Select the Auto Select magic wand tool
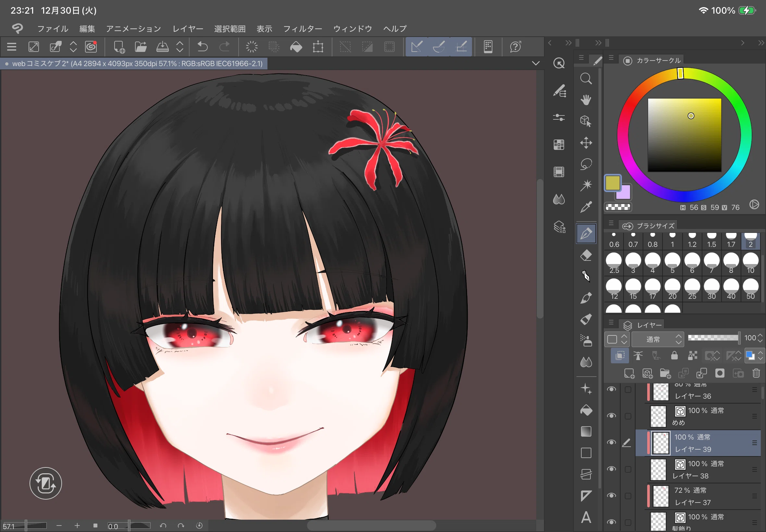Screen dimensions: 766x532 (x=586, y=185)
